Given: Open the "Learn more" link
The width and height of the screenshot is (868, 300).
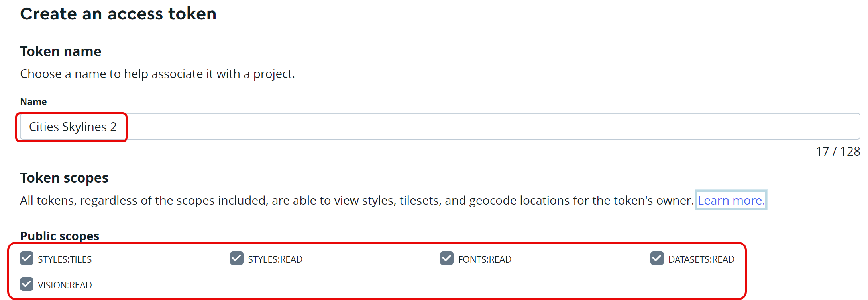Looking at the screenshot, I should (731, 200).
